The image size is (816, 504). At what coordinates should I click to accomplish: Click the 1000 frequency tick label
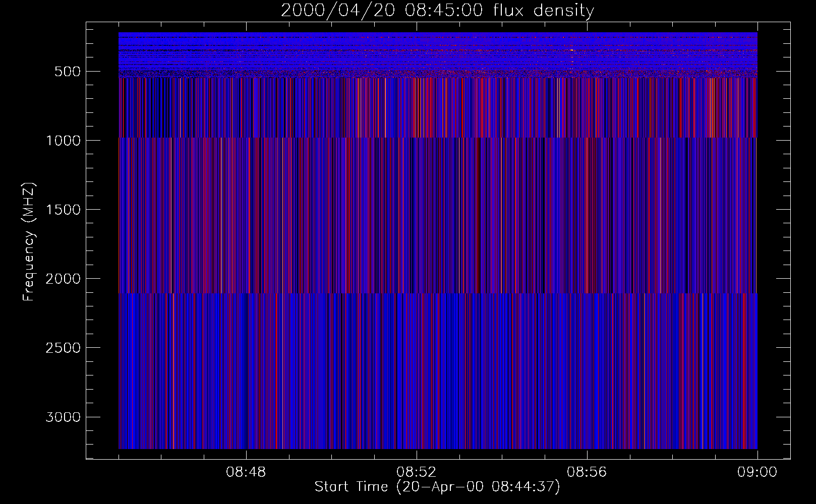(63, 141)
